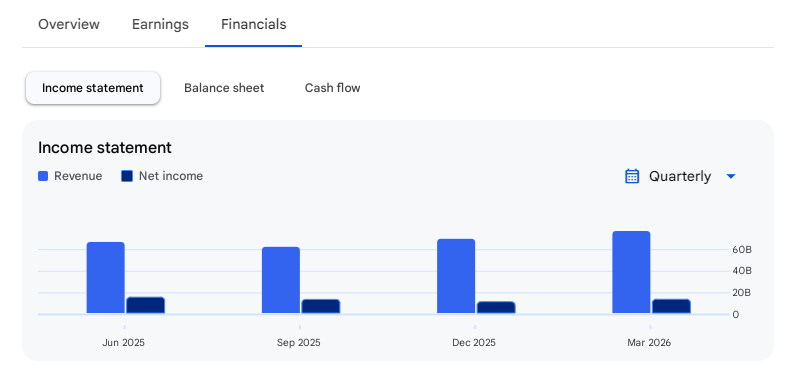This screenshot has height=385, width=791.
Task: Click the Mar 2026 axis label
Action: pyautogui.click(x=649, y=343)
